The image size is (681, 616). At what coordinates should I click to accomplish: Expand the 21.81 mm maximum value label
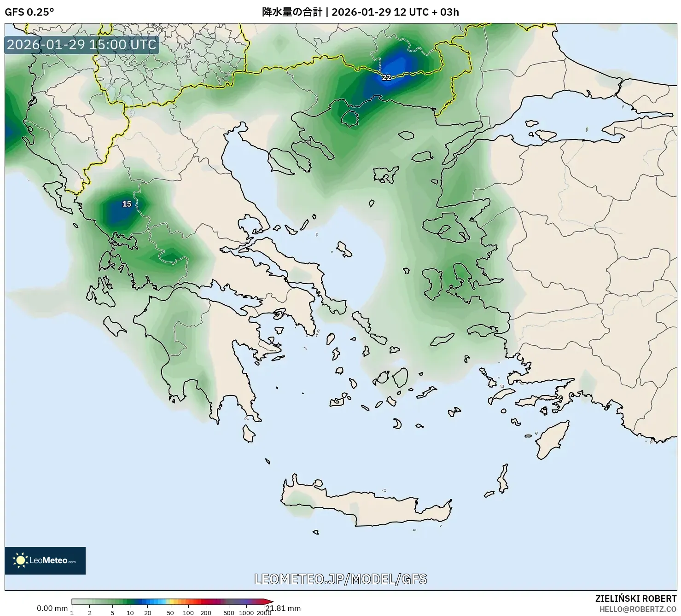[x=282, y=608]
